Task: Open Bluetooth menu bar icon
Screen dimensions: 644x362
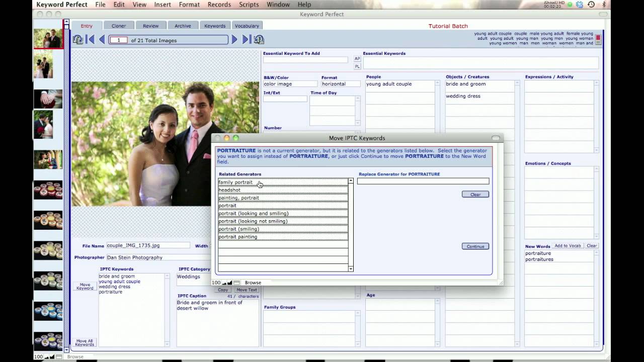Action: click(604, 5)
